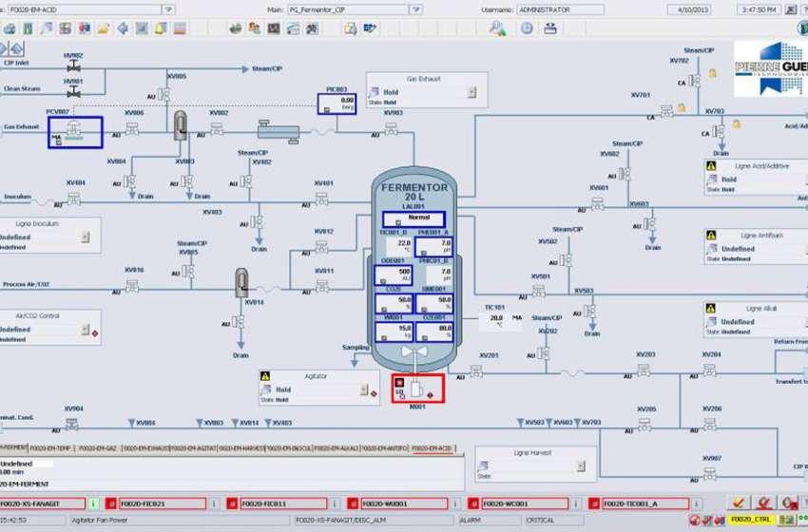Expand the F0020-EM-ACID selector dropdown

pos(167,9)
